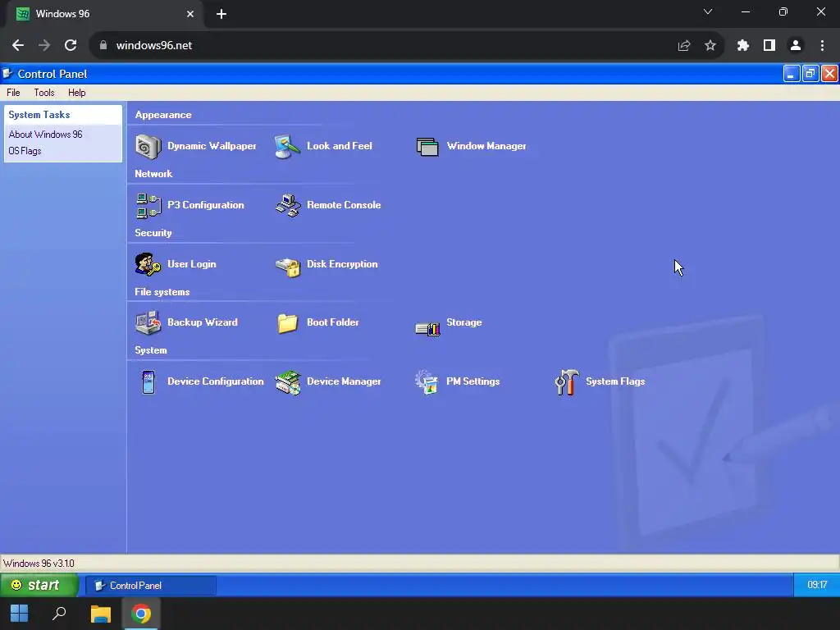This screenshot has width=840, height=630.
Task: Click the browser forward arrow
Action: (44, 46)
